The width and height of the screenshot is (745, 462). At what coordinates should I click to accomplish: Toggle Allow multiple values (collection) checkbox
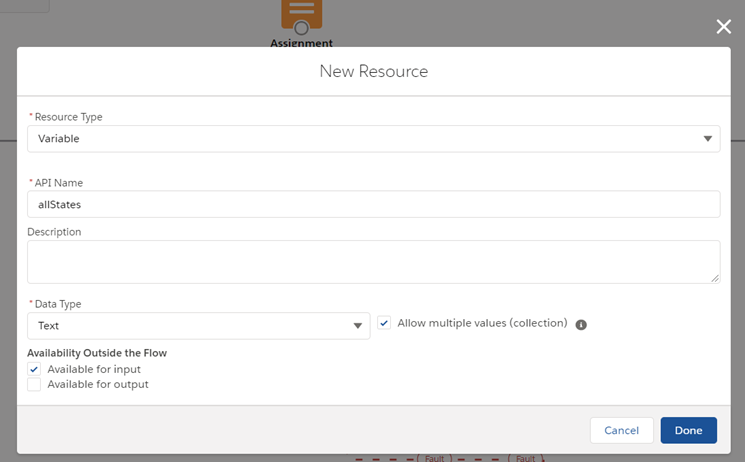click(384, 323)
